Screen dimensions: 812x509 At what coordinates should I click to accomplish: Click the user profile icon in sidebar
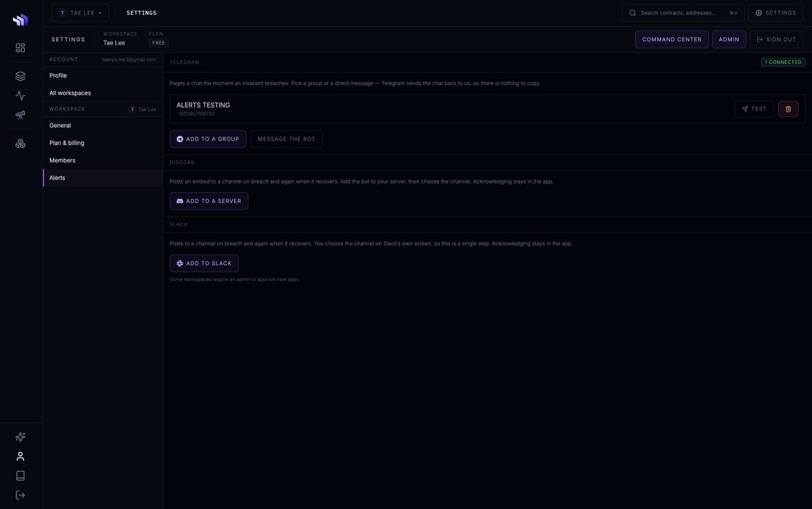20,456
